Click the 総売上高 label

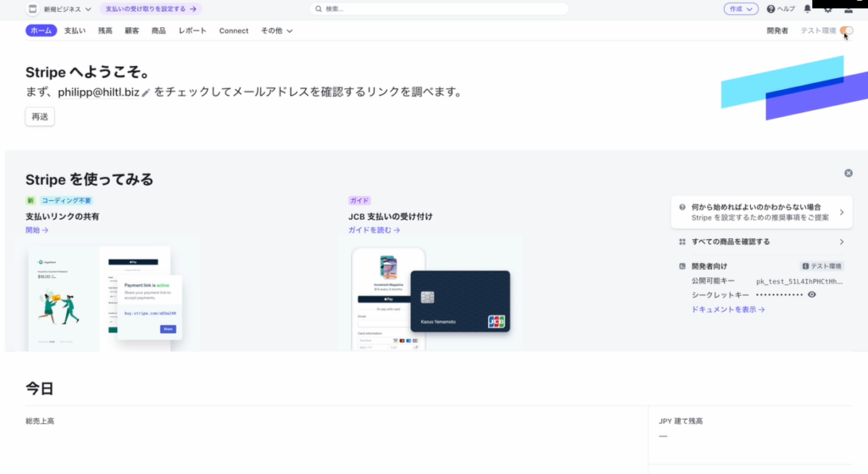click(40, 421)
